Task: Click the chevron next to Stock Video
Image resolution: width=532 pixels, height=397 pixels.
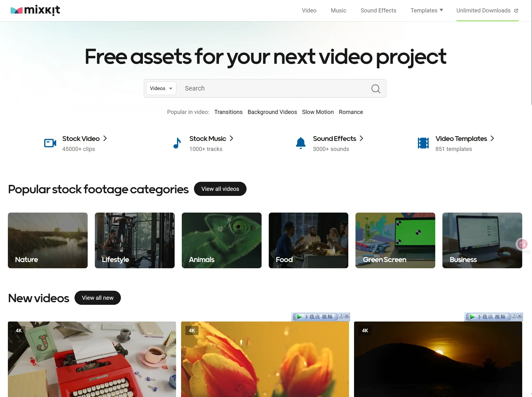Action: (x=105, y=138)
